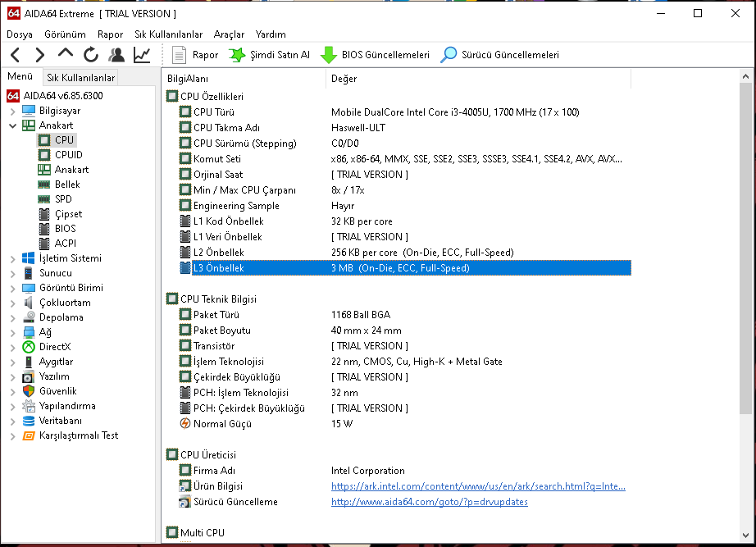Open the BIOS tree item
Screen dimensions: 756x547
point(65,229)
